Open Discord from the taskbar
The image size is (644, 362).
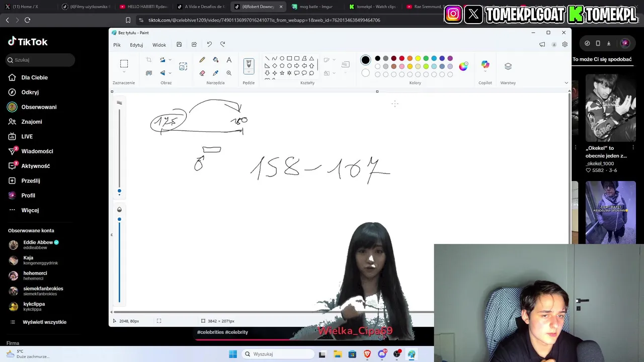[382, 354]
